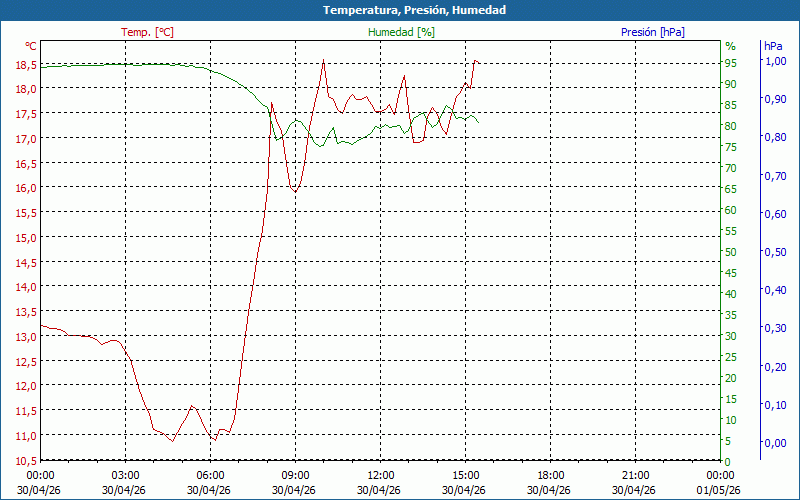Click the hPa unit label on pressure axis
This screenshot has width=800, height=500.
tap(773, 46)
